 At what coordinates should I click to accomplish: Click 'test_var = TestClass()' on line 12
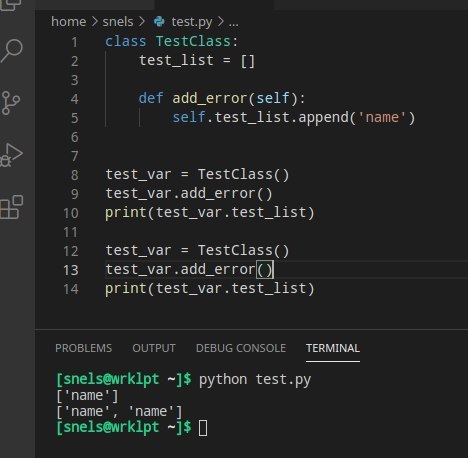click(197, 251)
